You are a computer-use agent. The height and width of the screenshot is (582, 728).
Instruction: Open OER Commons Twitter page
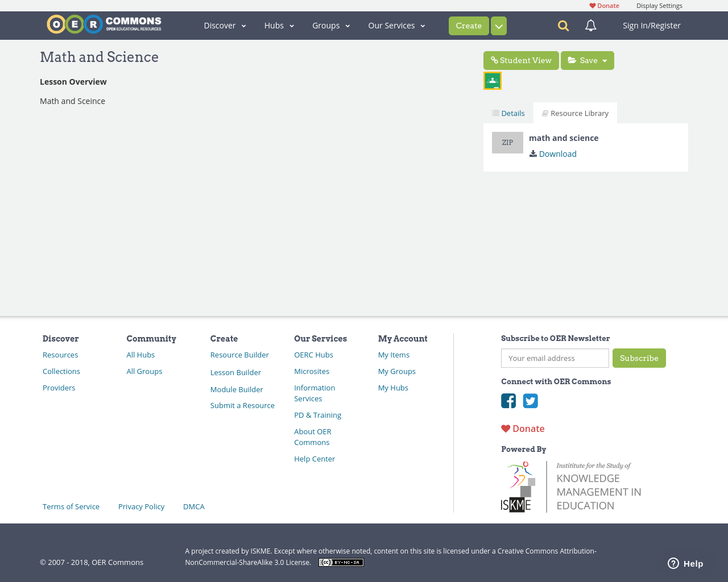530,401
